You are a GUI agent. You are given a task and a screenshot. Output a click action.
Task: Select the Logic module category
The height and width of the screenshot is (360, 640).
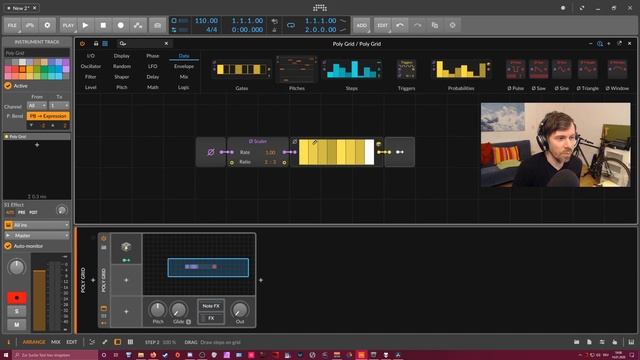pos(184,87)
